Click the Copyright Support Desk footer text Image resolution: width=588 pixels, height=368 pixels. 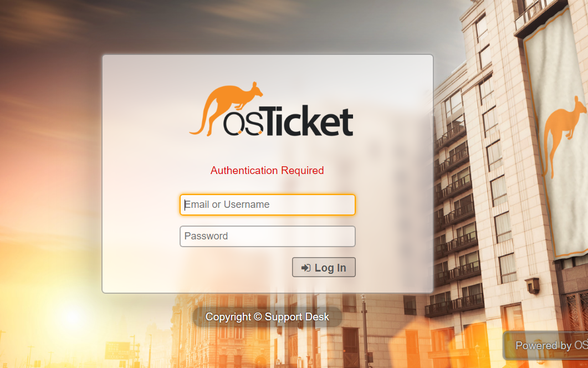pyautogui.click(x=267, y=317)
